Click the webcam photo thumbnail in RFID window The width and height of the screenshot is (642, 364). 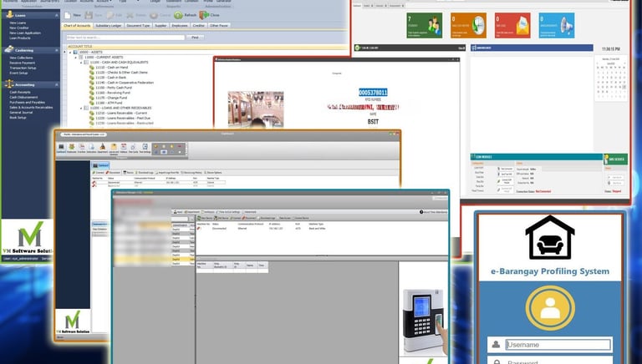(256, 109)
